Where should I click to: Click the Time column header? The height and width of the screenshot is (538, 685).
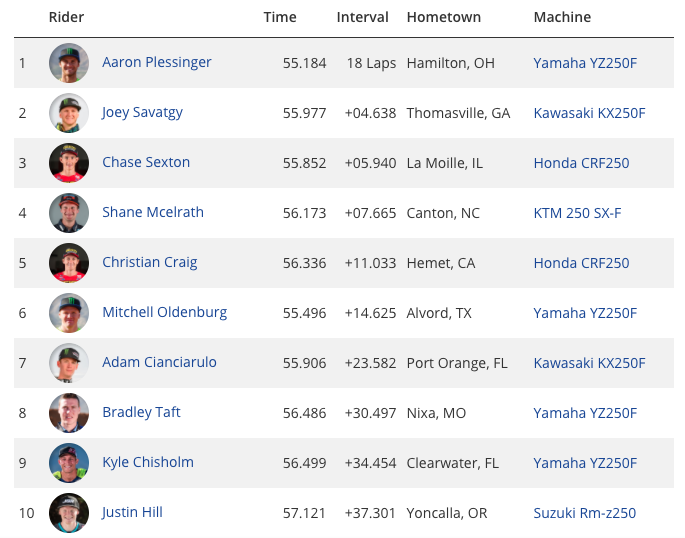coord(280,17)
